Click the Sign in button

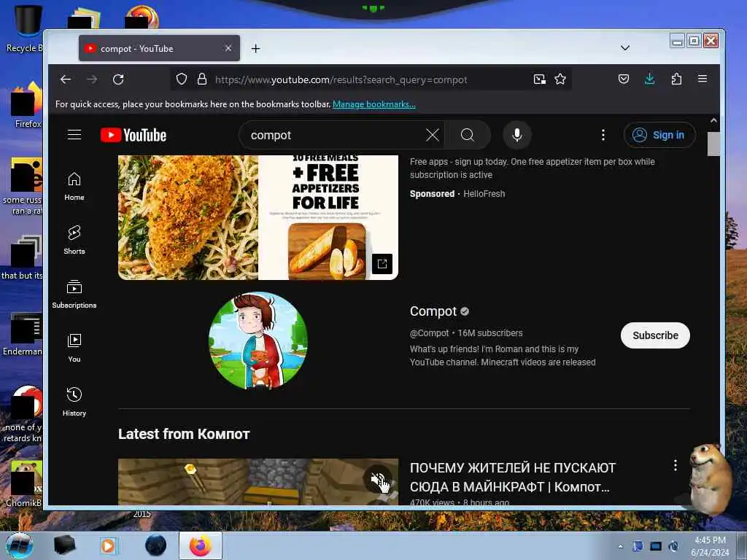tap(659, 135)
